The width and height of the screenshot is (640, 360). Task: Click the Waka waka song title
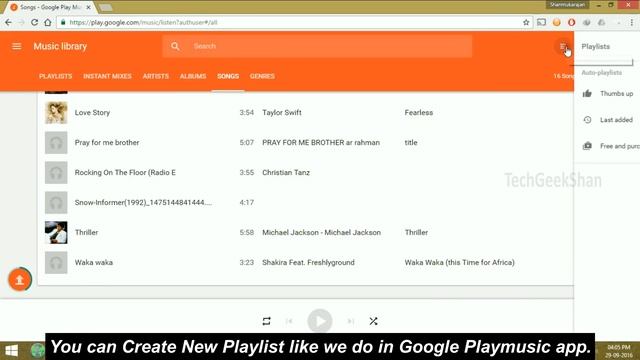click(93, 262)
